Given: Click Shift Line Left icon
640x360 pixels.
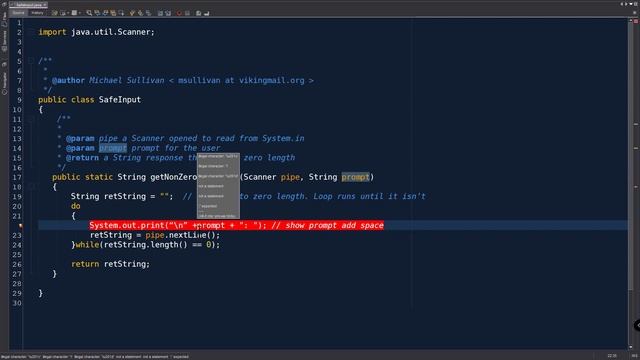Looking at the screenshot, I should (x=160, y=13).
